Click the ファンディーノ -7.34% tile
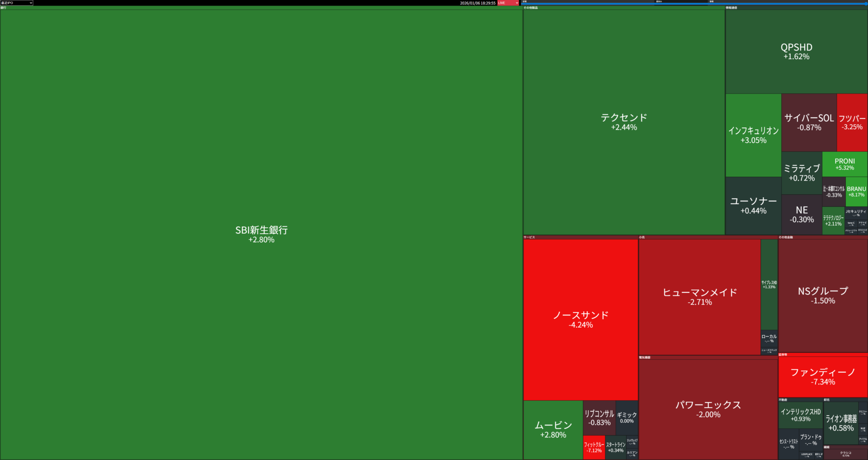The height and width of the screenshot is (460, 868). [x=823, y=376]
